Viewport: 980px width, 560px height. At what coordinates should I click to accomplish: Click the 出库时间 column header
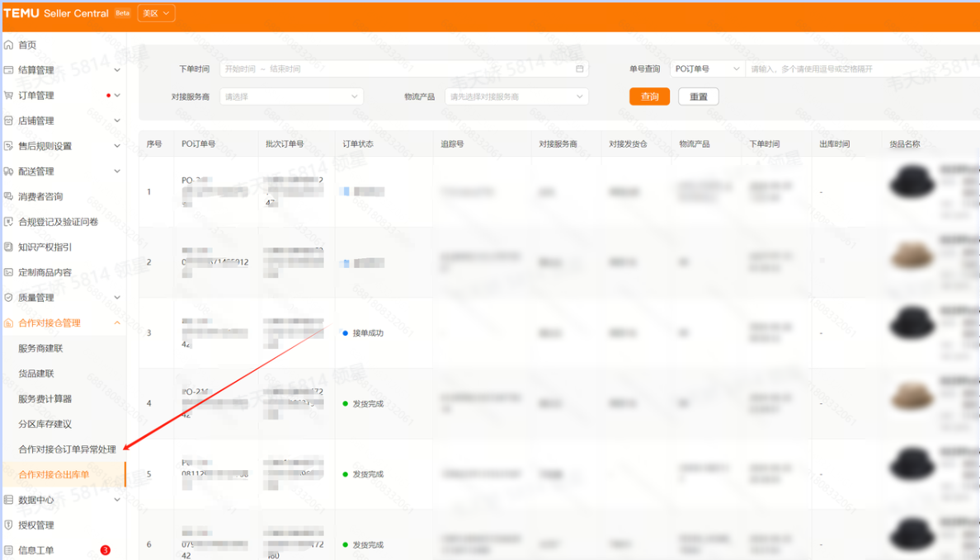pyautogui.click(x=834, y=144)
